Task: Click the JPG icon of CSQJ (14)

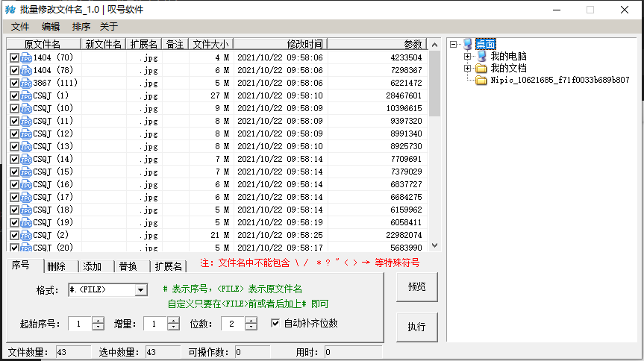Action: (26, 160)
